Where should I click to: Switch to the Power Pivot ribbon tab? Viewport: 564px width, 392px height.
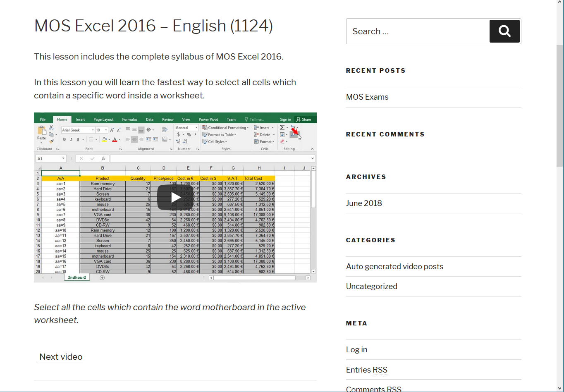pos(208,120)
